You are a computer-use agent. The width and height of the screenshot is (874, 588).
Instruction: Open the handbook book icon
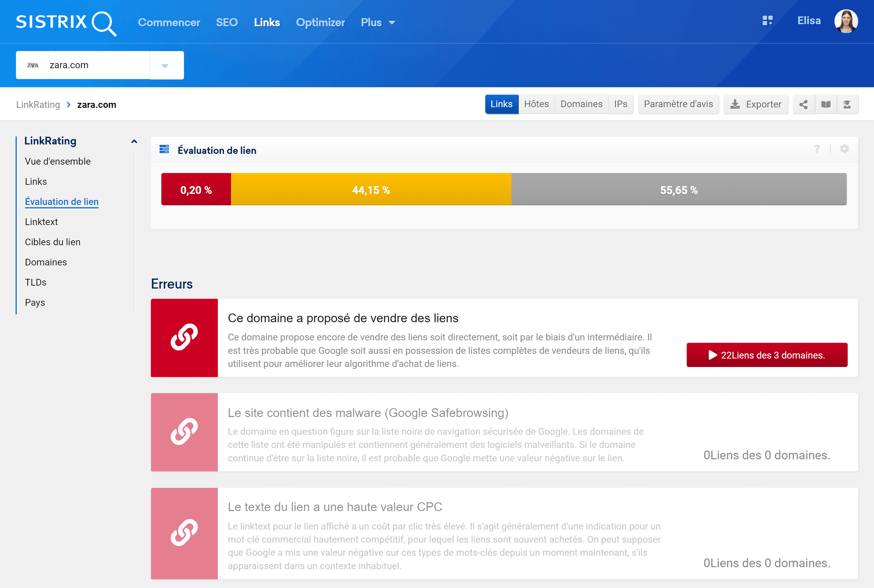(x=826, y=104)
